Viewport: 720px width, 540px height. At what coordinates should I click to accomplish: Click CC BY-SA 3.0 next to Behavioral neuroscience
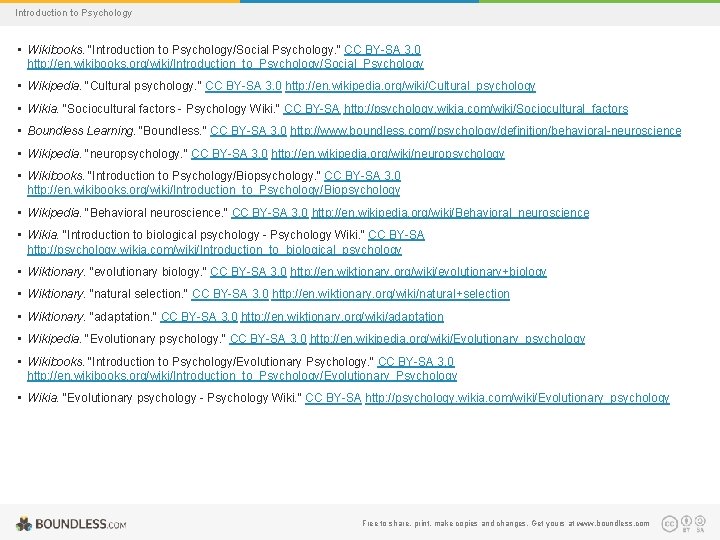click(270, 213)
